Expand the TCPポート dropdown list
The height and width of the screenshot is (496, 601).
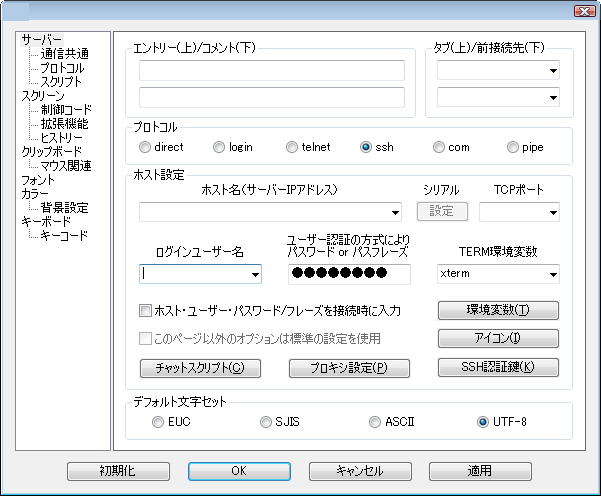pyautogui.click(x=552, y=212)
